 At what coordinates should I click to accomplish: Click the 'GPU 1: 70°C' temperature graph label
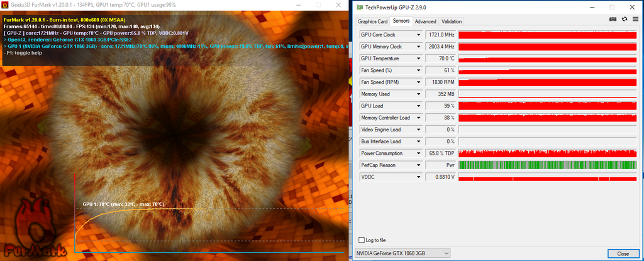(124, 204)
